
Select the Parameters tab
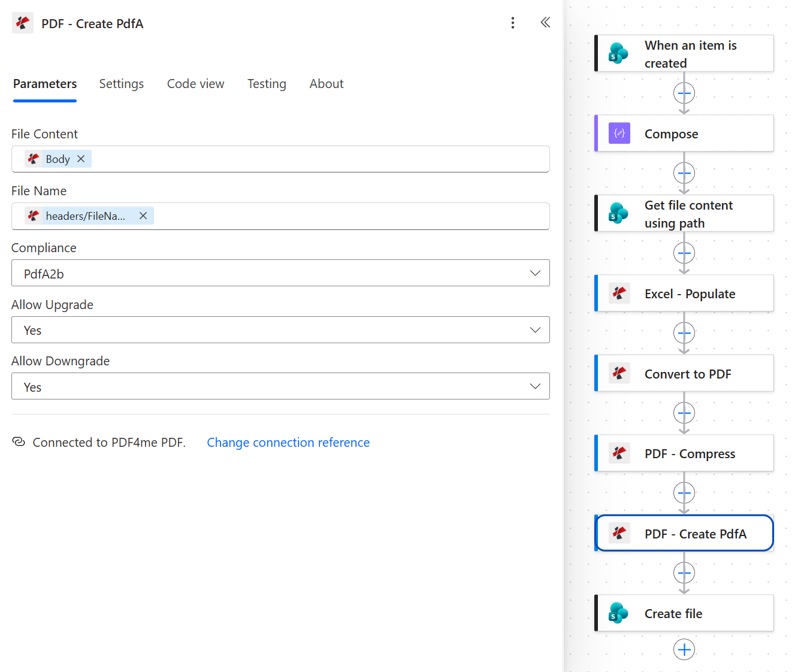(x=45, y=84)
